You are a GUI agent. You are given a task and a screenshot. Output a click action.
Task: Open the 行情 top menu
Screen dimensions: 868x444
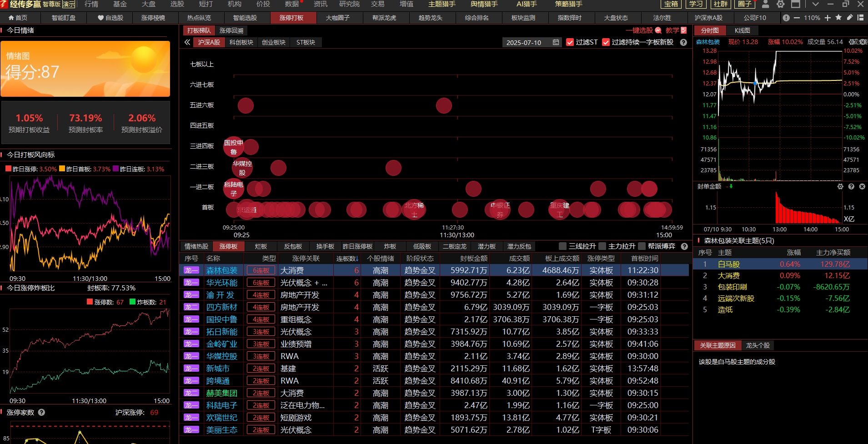tap(91, 4)
